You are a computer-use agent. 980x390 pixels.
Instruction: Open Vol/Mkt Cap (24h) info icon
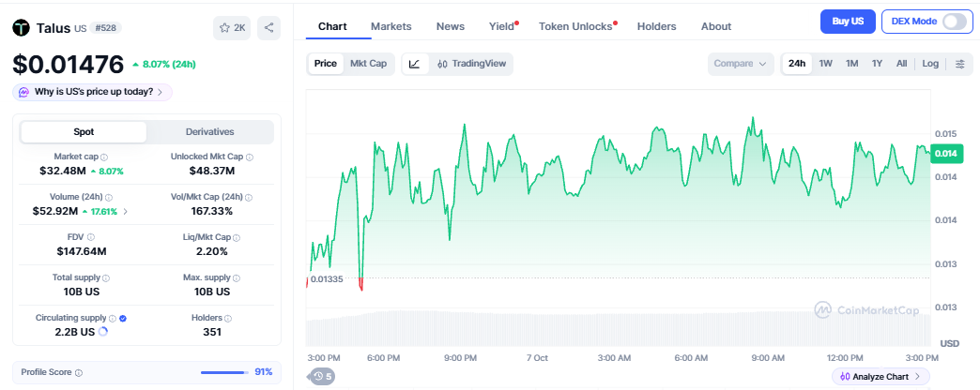pos(249,197)
